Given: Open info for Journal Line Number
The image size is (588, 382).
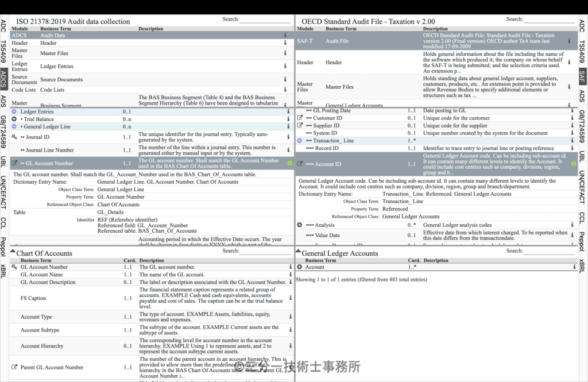Looking at the screenshot, I should click(x=288, y=150).
